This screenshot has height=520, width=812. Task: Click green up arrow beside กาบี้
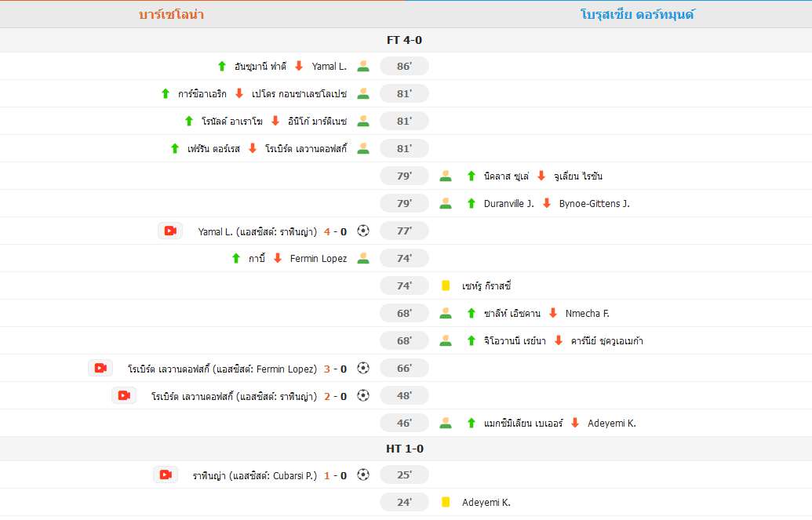click(236, 259)
